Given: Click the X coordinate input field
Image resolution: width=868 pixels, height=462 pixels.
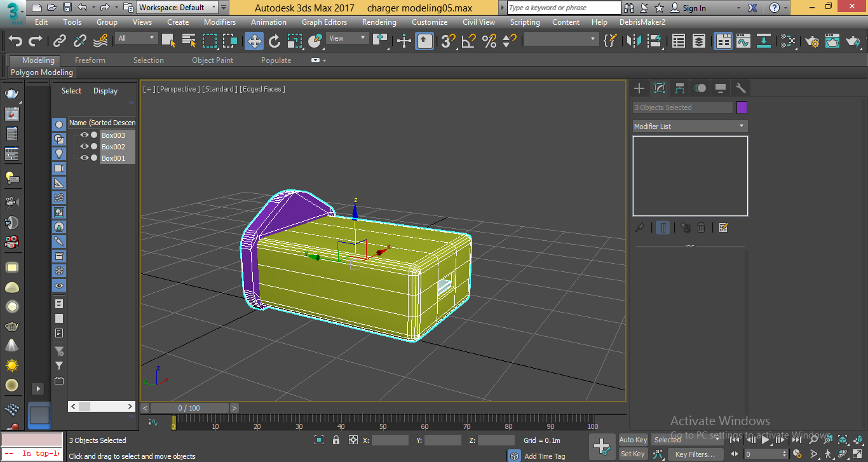Looking at the screenshot, I should [x=390, y=440].
